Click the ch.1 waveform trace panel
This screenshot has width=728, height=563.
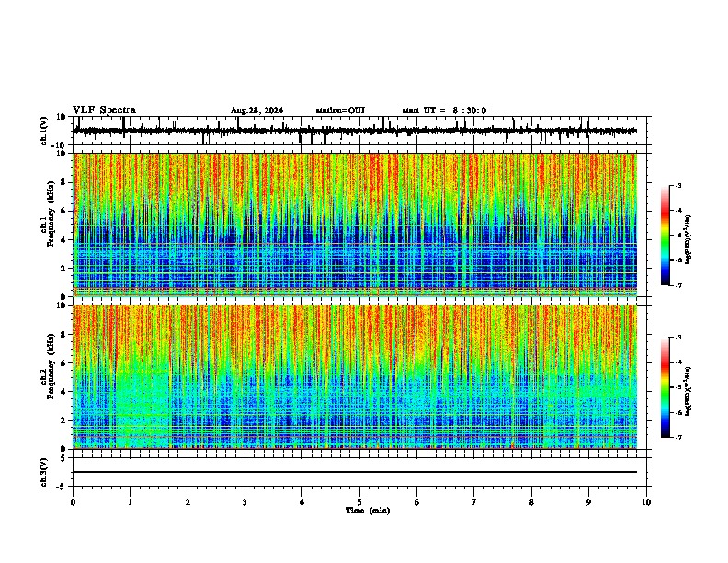pyautogui.click(x=359, y=131)
